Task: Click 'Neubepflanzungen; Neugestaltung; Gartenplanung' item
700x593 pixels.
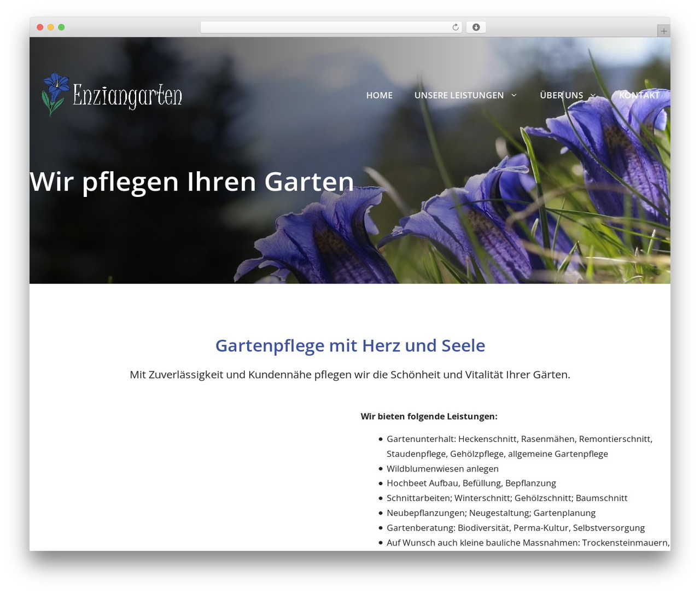Action: coord(491,513)
